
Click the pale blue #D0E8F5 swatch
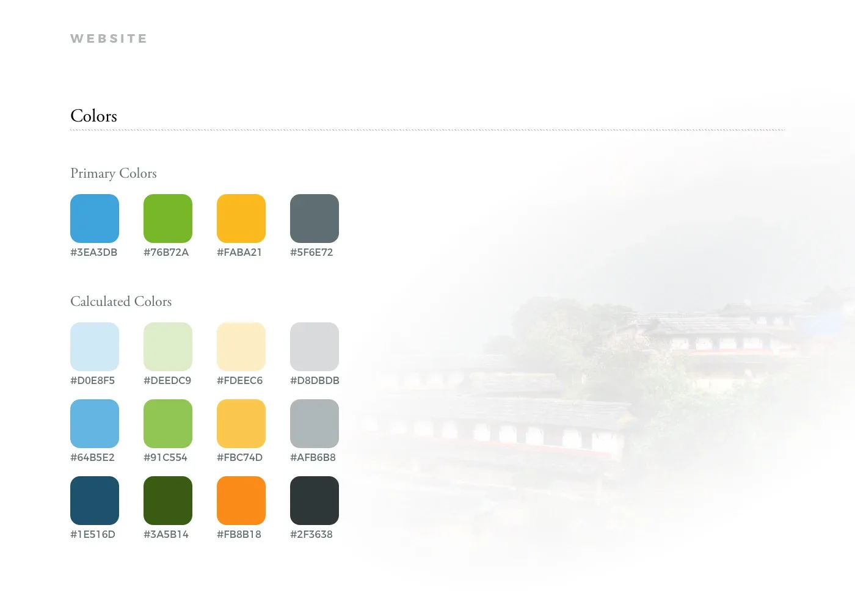point(95,347)
